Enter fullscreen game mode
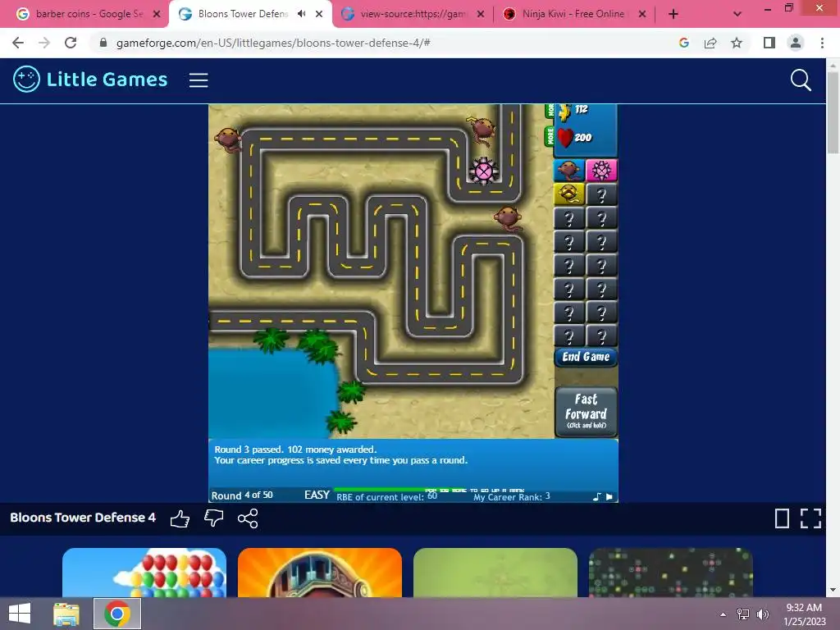840x630 pixels. (x=810, y=518)
